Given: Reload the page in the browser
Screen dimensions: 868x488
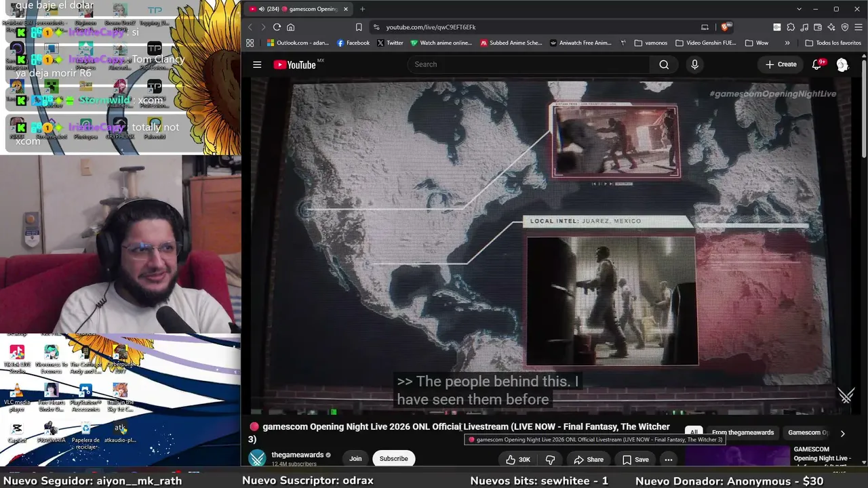Looking at the screenshot, I should [x=277, y=27].
